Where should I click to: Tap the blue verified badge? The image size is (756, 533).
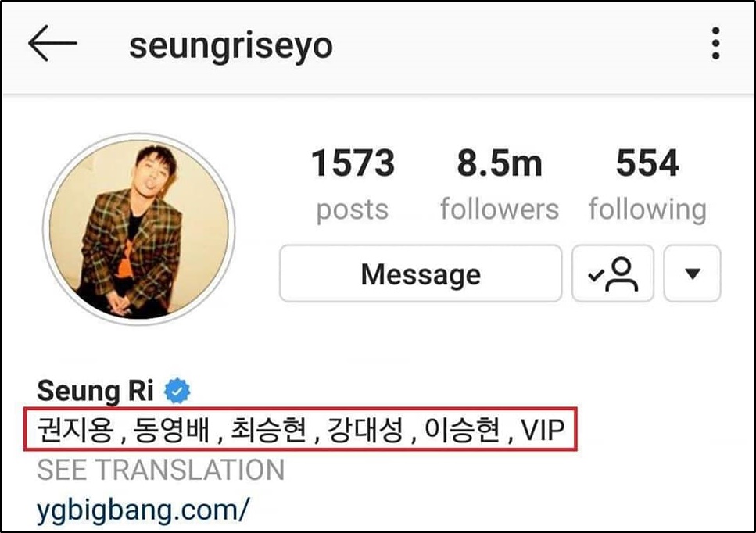pyautogui.click(x=177, y=391)
